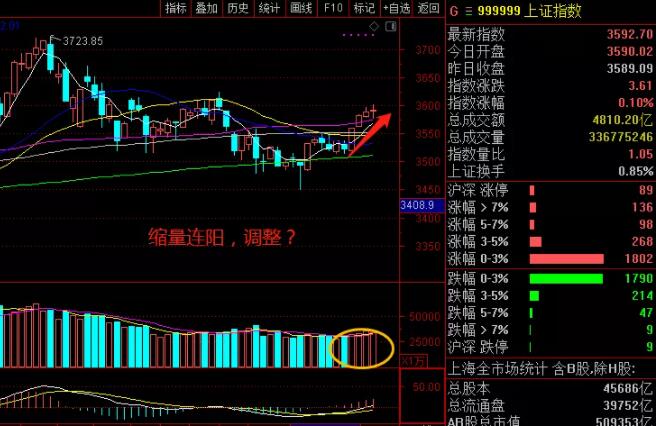The height and width of the screenshot is (426, 657).
Task: Click the 3500 price axis label
Action: 428,162
